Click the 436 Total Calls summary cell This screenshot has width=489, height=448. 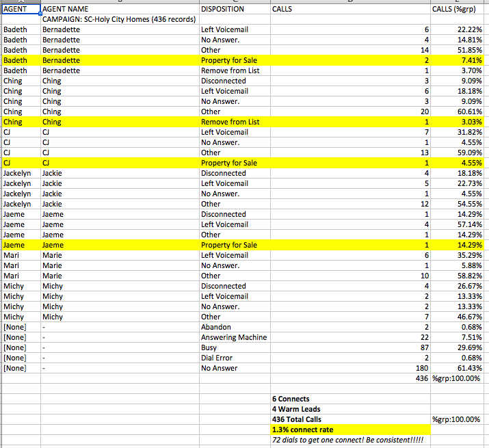(x=350, y=419)
